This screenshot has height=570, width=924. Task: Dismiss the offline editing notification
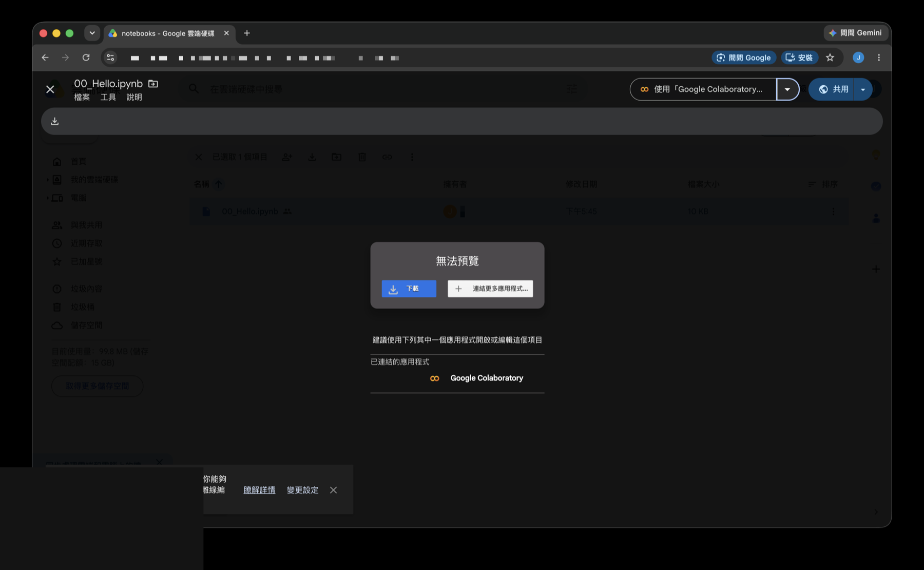click(334, 490)
